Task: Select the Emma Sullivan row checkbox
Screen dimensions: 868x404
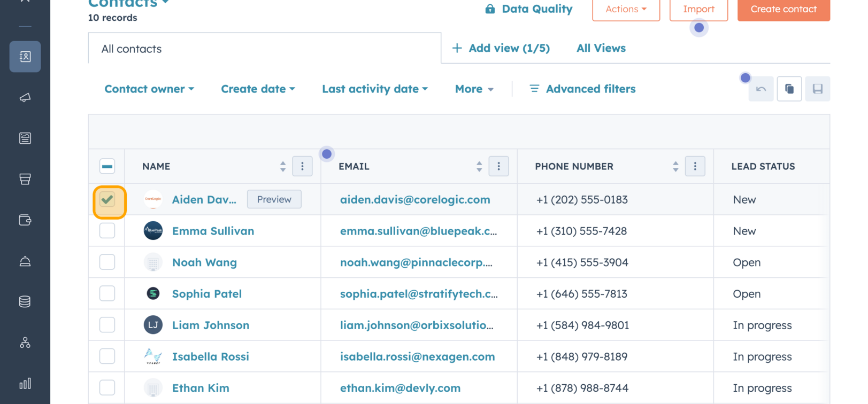Action: (x=107, y=231)
